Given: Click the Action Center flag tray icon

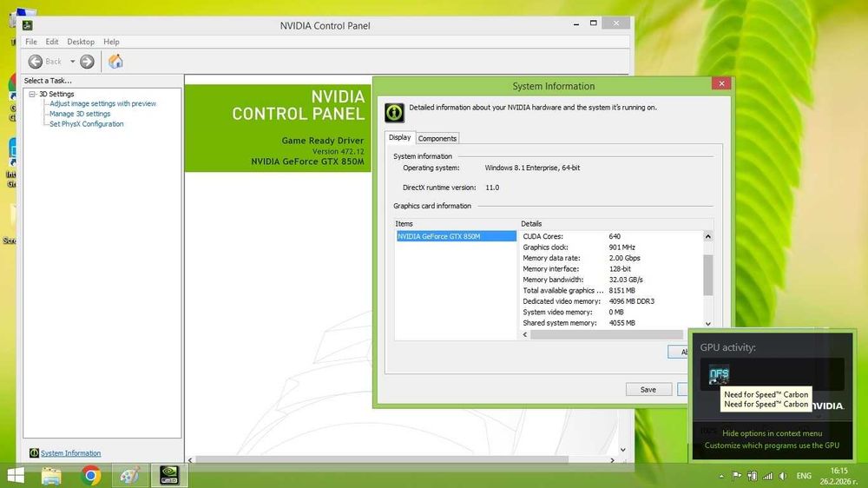Looking at the screenshot, I should (737, 476).
